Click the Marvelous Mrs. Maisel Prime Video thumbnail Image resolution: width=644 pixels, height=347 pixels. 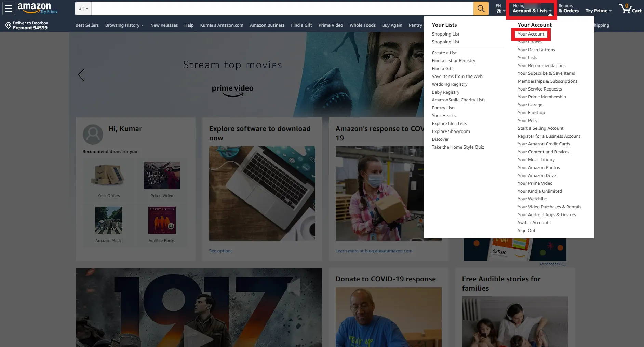pos(162,175)
